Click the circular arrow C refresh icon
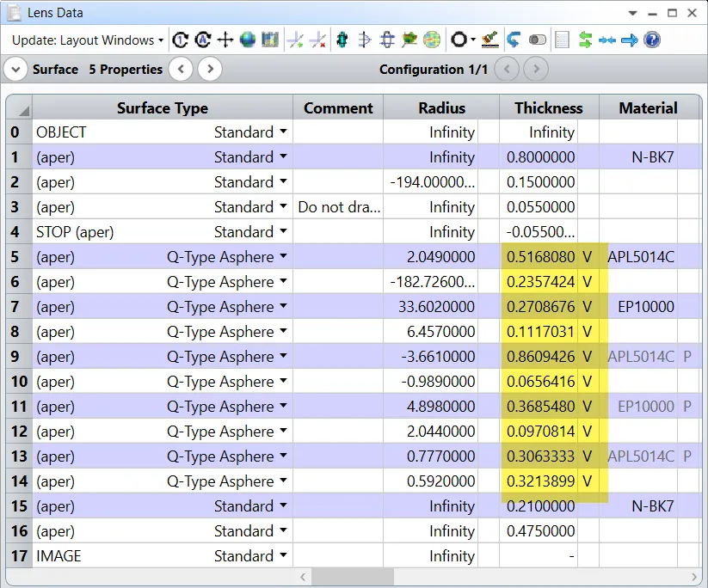Screen dimensions: 708x588 pos(181,40)
